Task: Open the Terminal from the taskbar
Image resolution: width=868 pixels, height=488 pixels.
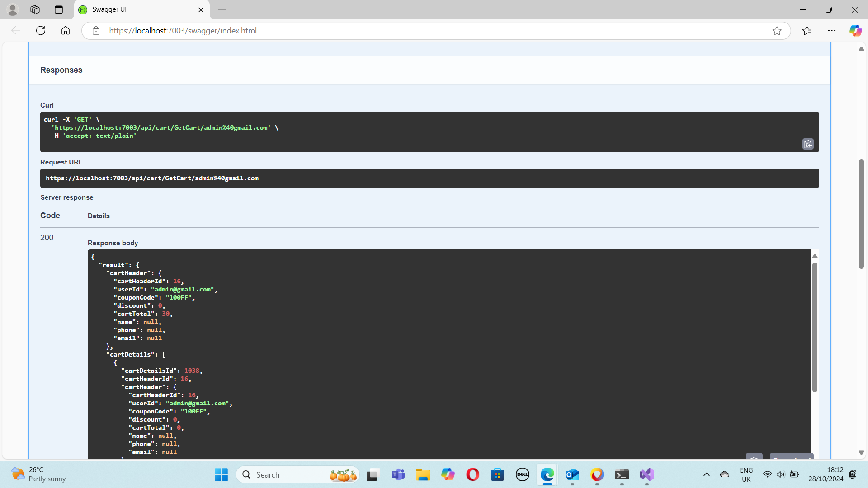Action: click(x=622, y=474)
